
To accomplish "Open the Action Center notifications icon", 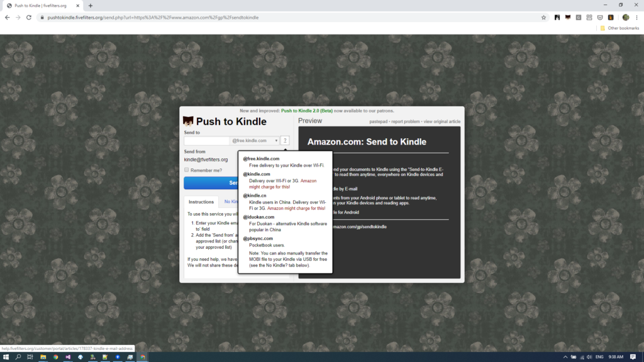I will click(633, 357).
